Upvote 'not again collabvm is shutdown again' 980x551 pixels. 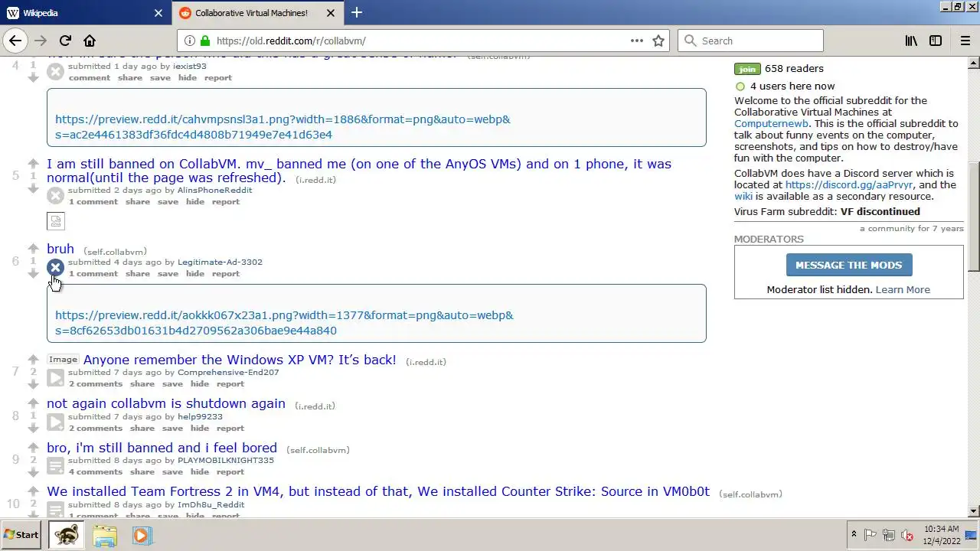(x=33, y=403)
